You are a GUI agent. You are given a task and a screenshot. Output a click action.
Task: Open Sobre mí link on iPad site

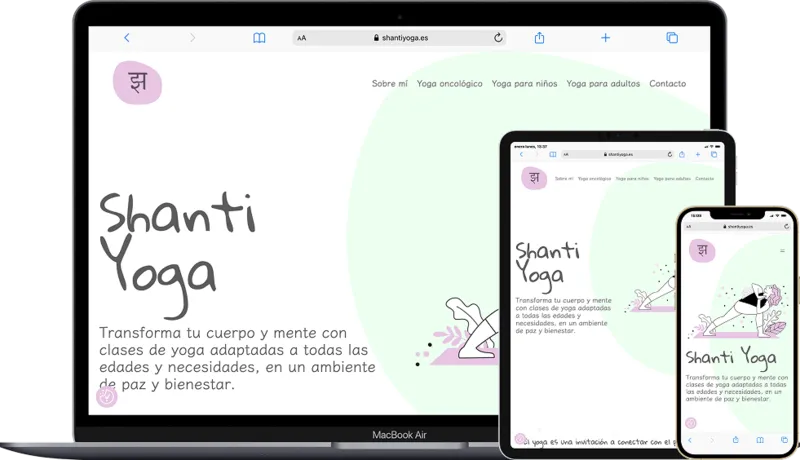click(564, 178)
